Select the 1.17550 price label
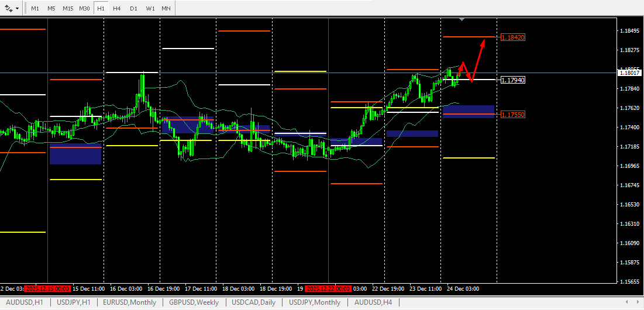 tap(513, 115)
